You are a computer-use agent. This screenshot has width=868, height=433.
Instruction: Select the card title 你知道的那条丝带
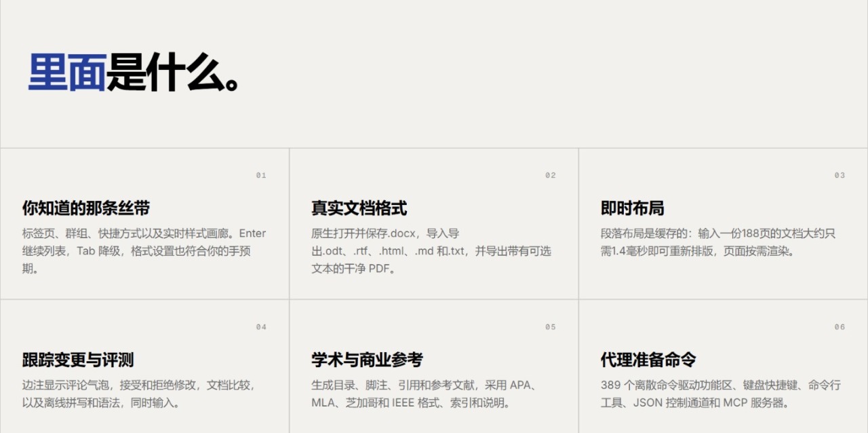tap(86, 208)
